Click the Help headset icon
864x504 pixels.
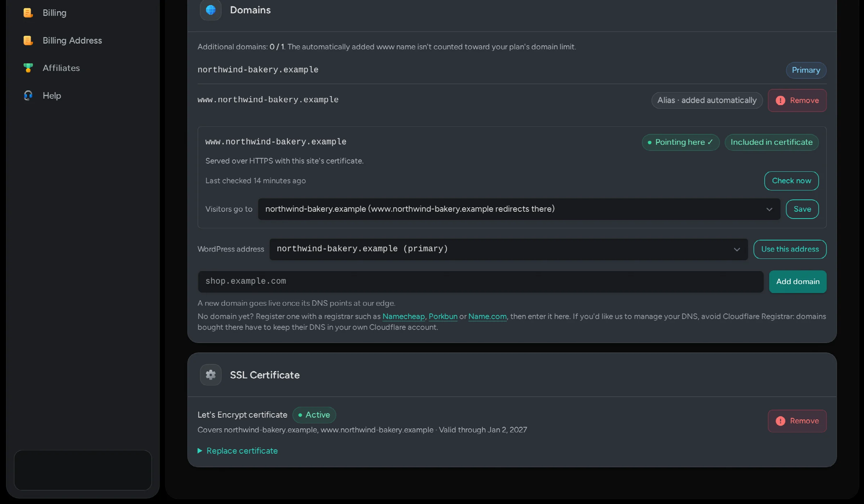(28, 95)
